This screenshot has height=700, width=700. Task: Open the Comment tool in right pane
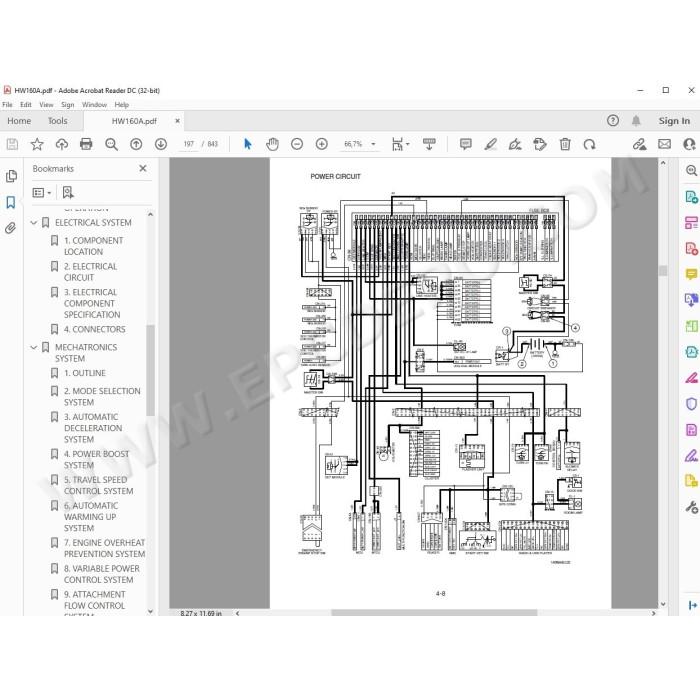pyautogui.click(x=691, y=274)
